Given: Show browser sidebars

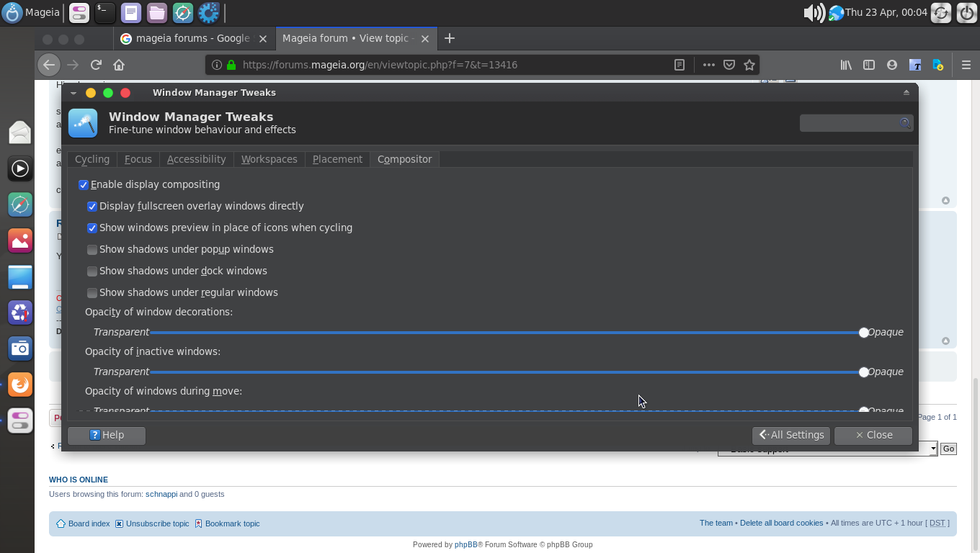Looking at the screenshot, I should pos(869,65).
